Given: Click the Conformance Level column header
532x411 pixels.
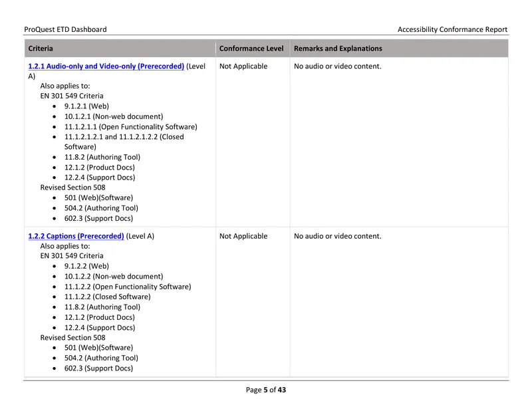Looking at the screenshot, I should coord(251,49).
